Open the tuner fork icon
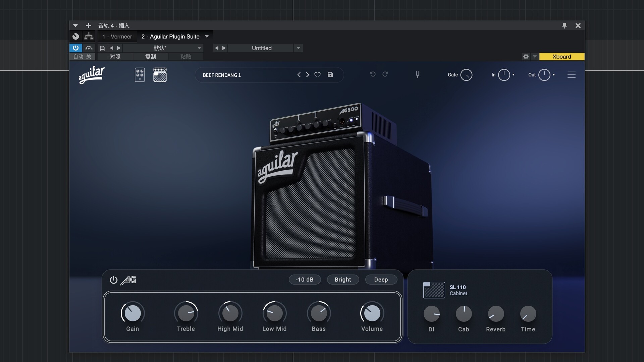The image size is (644, 362). point(417,74)
